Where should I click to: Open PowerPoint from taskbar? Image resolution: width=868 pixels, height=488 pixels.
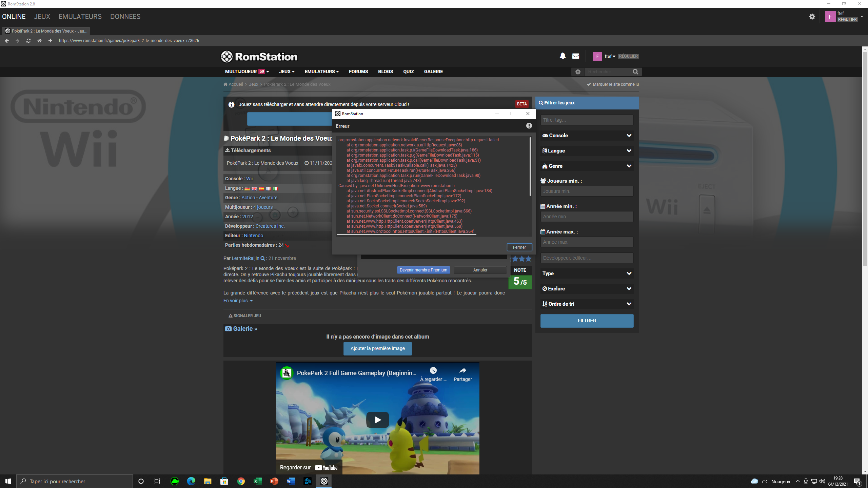click(274, 481)
